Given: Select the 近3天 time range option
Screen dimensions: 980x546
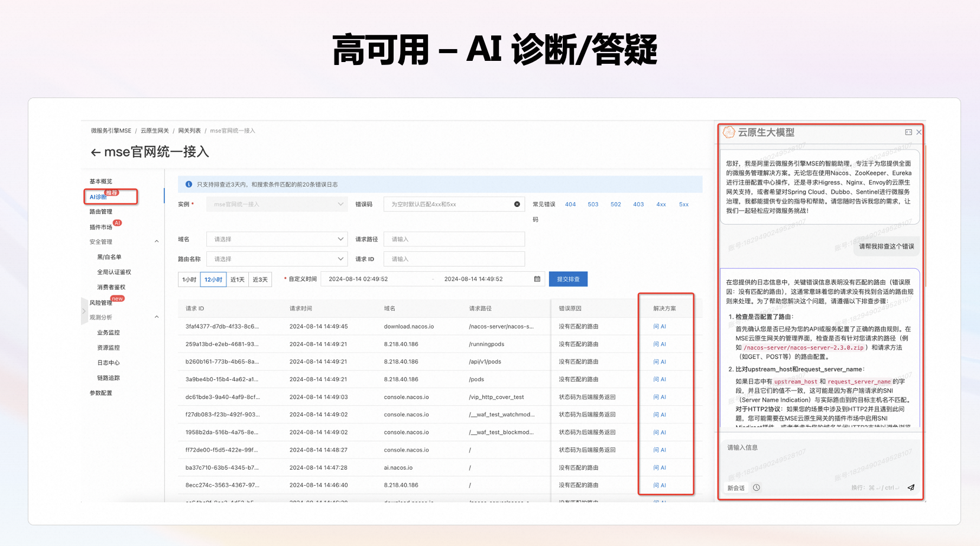Looking at the screenshot, I should [260, 279].
